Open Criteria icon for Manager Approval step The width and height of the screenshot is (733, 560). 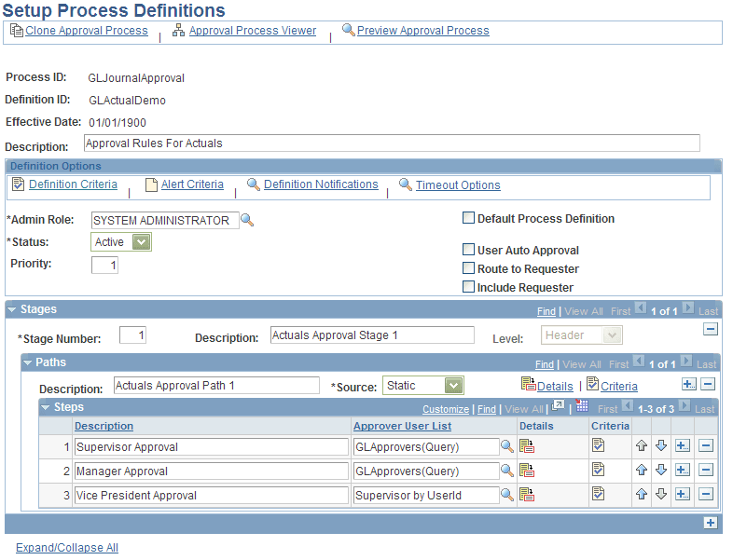(598, 470)
